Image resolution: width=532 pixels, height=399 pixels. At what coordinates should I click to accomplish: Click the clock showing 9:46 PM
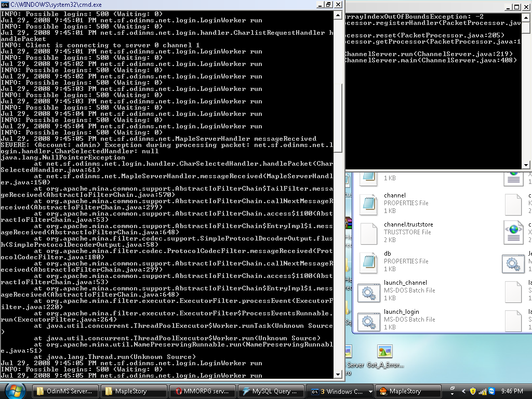(513, 391)
